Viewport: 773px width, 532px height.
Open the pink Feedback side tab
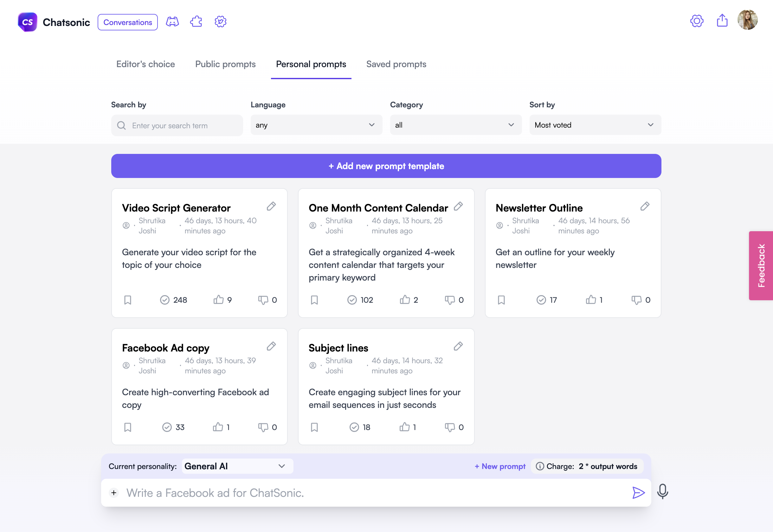coord(761,266)
